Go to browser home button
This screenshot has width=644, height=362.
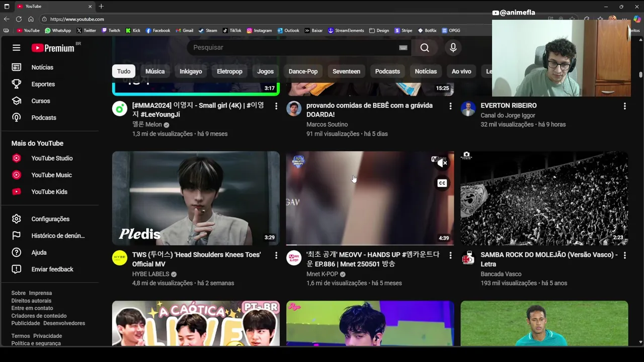click(31, 19)
